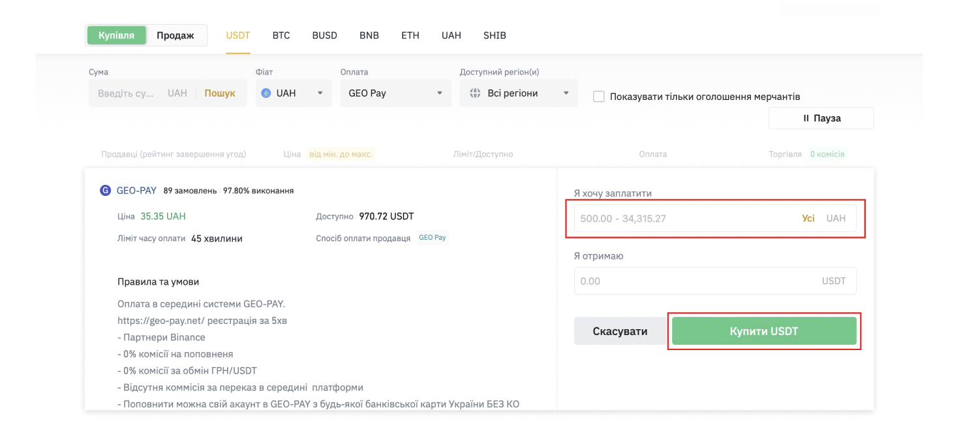Image resolution: width=980 pixels, height=435 pixels.
Task: Click the Пауза pause button
Action: pos(821,118)
